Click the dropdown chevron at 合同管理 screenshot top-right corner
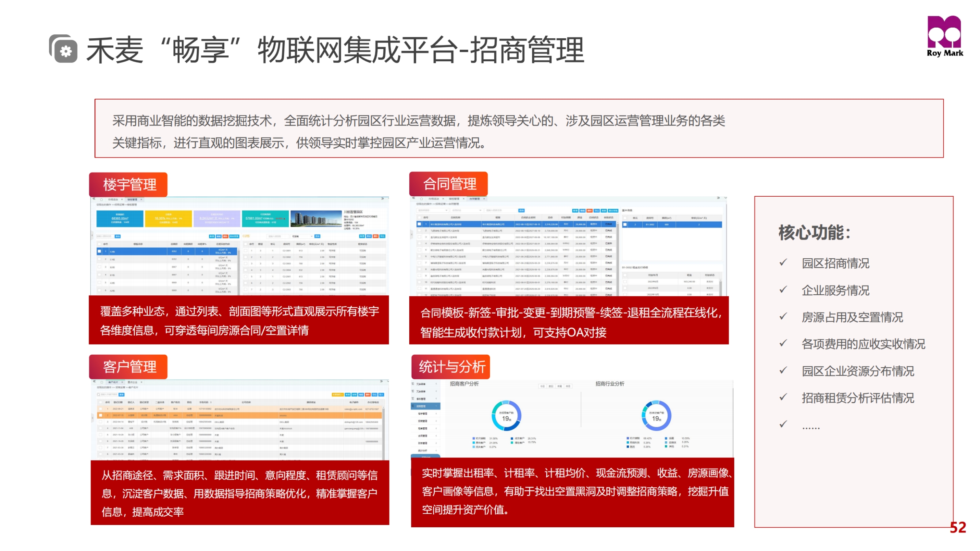Viewport: 980px width, 551px height. [726, 198]
